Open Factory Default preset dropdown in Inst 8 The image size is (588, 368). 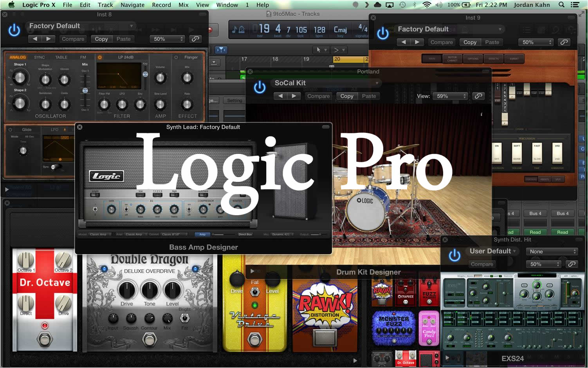click(x=81, y=26)
